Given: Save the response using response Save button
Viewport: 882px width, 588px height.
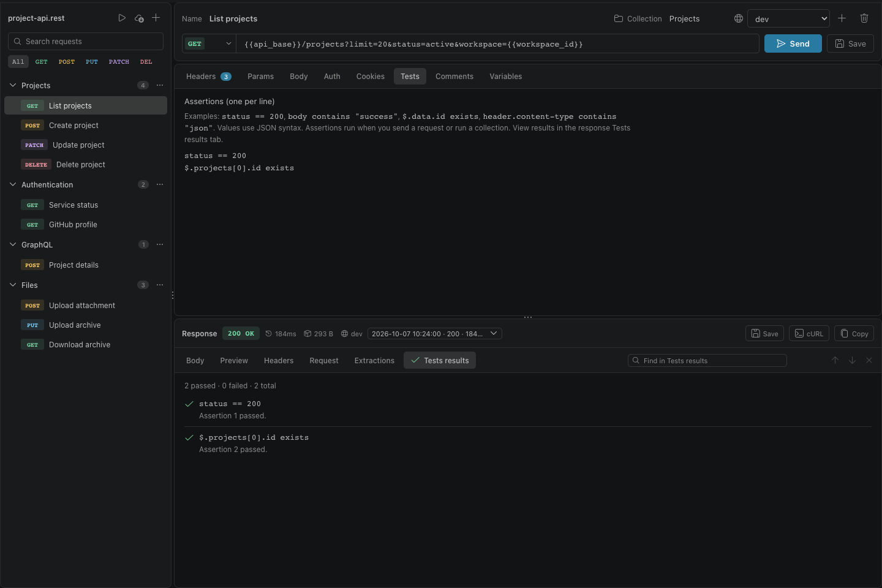Looking at the screenshot, I should pos(764,333).
